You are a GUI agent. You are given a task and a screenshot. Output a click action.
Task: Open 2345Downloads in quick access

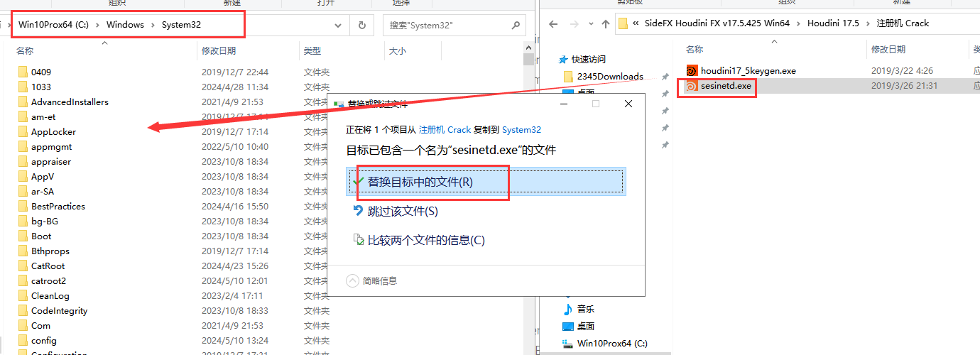pyautogui.click(x=610, y=76)
